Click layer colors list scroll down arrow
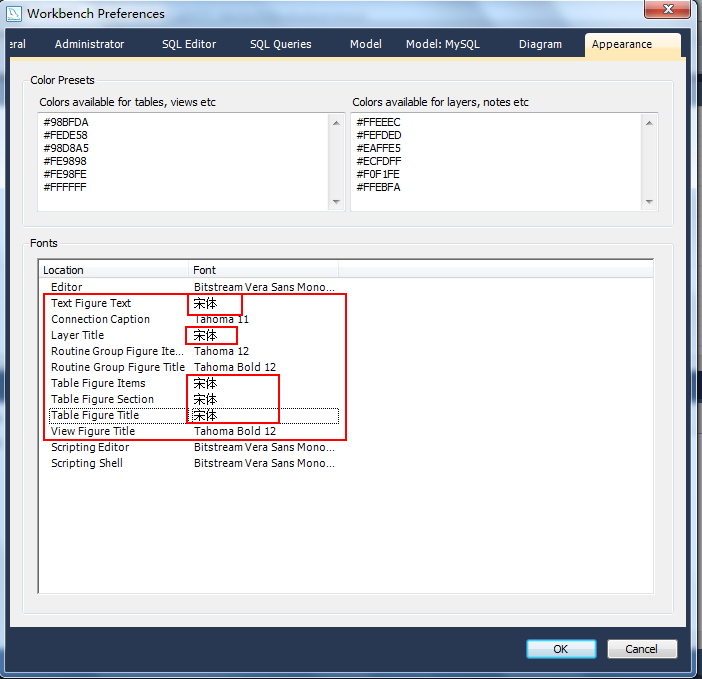 pos(649,202)
